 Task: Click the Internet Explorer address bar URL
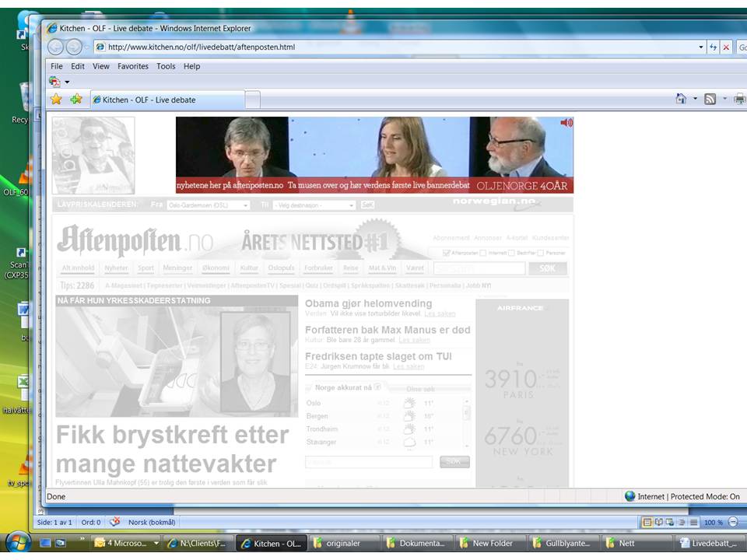[x=202, y=47]
